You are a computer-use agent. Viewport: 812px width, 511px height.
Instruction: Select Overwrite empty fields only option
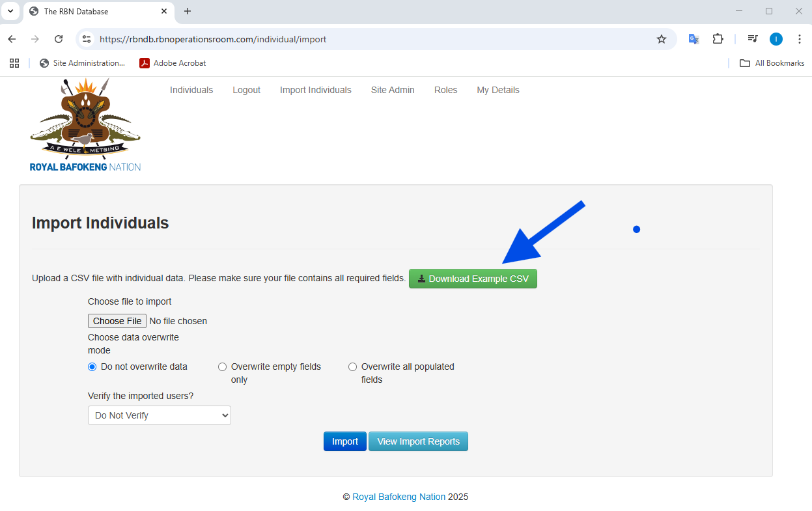pos(223,366)
